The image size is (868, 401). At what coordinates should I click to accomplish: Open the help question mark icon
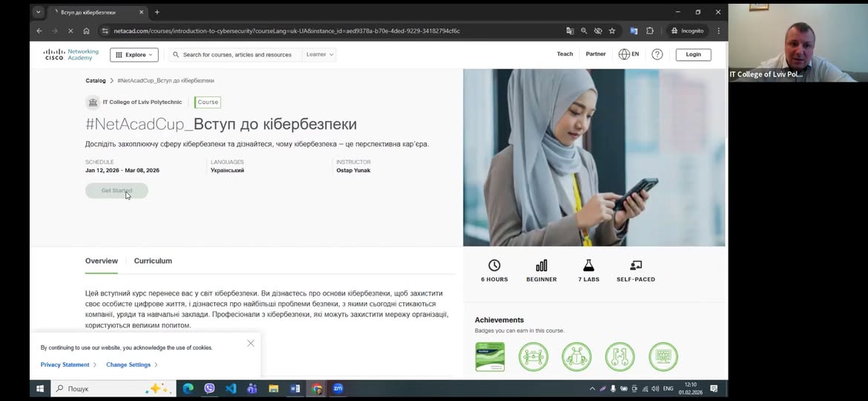[657, 54]
